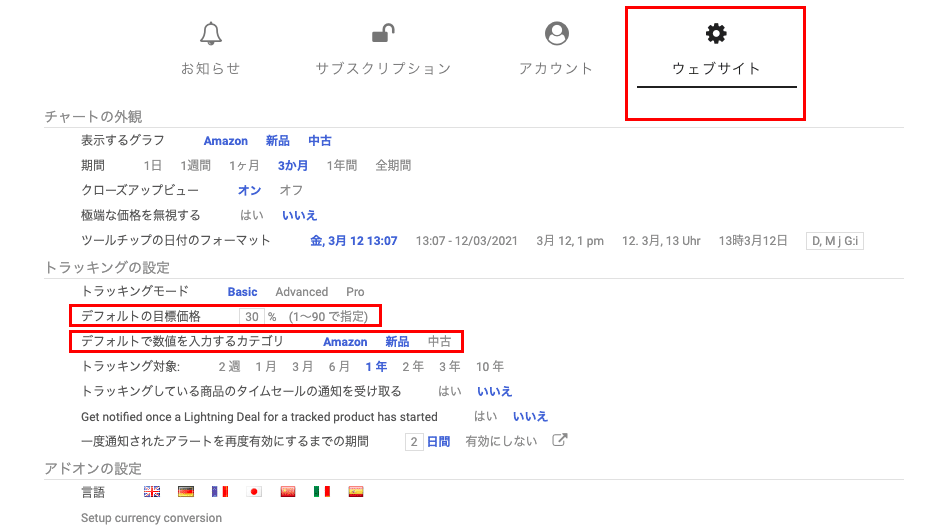Open the external link icon beside 有効にしない
This screenshot has height=527, width=927.
pos(559,441)
